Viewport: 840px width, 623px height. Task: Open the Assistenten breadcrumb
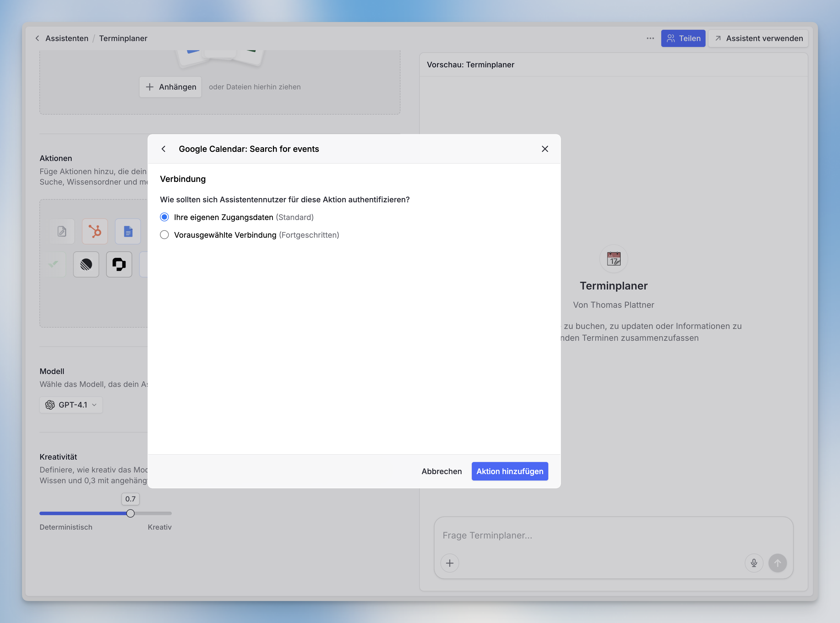67,38
